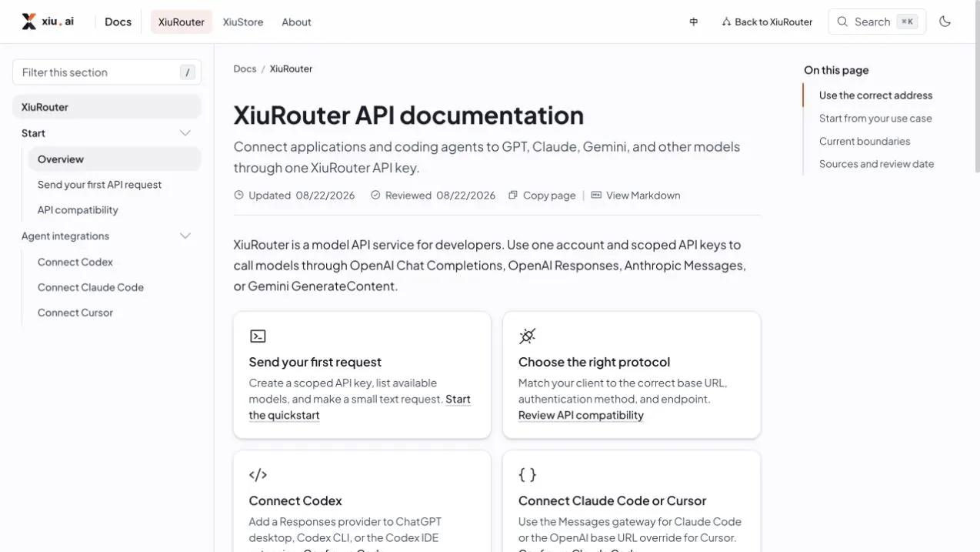Click the On this page heading
The image size is (980, 552).
click(836, 70)
